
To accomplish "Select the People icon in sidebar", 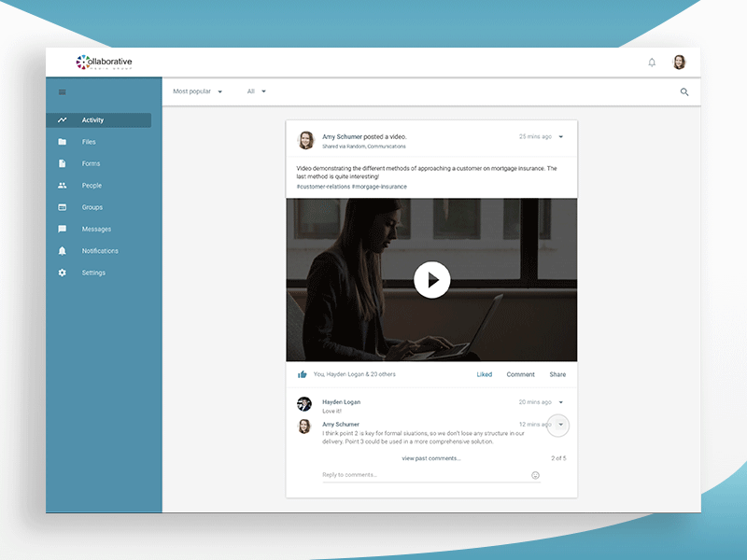I will (x=62, y=185).
